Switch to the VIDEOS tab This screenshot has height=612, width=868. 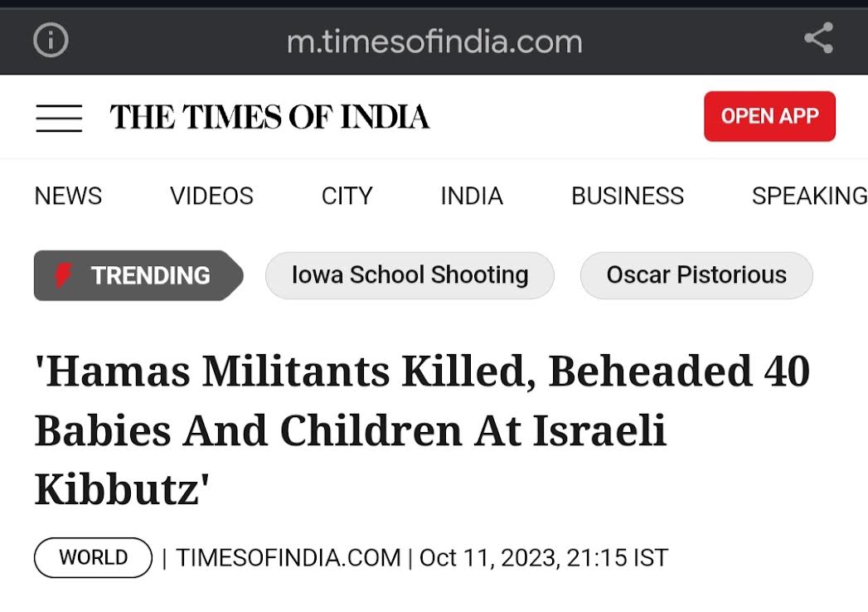[211, 196]
